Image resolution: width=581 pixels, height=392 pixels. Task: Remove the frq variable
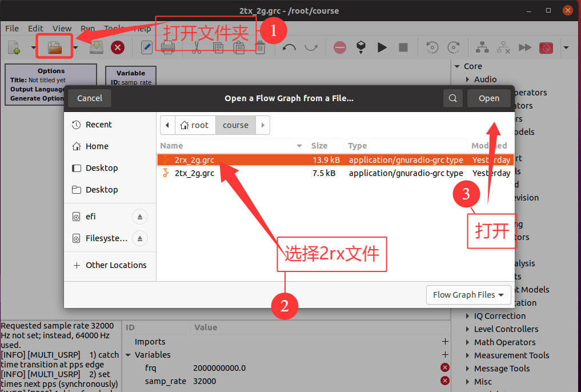[445, 367]
